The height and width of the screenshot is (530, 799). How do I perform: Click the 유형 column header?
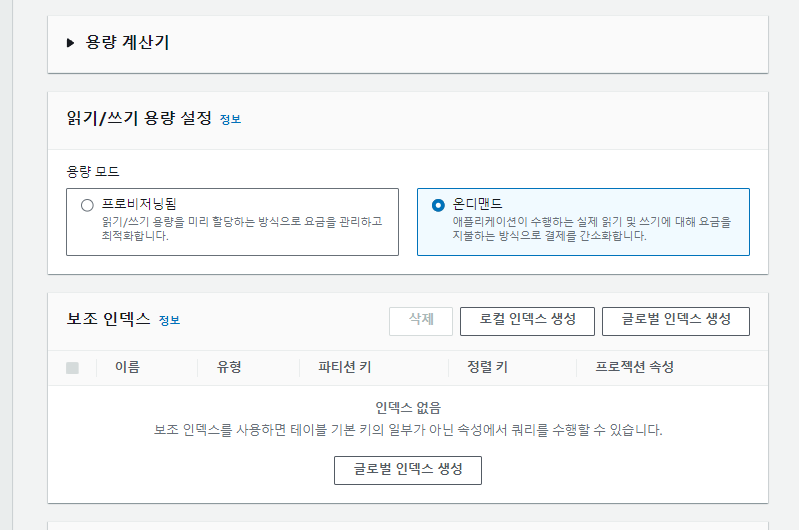229,367
